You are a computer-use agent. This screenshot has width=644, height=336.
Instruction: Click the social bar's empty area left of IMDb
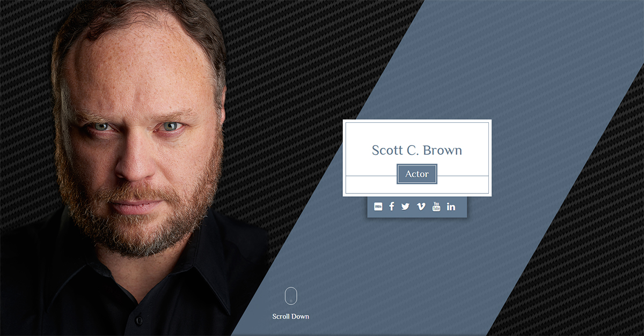(370, 207)
